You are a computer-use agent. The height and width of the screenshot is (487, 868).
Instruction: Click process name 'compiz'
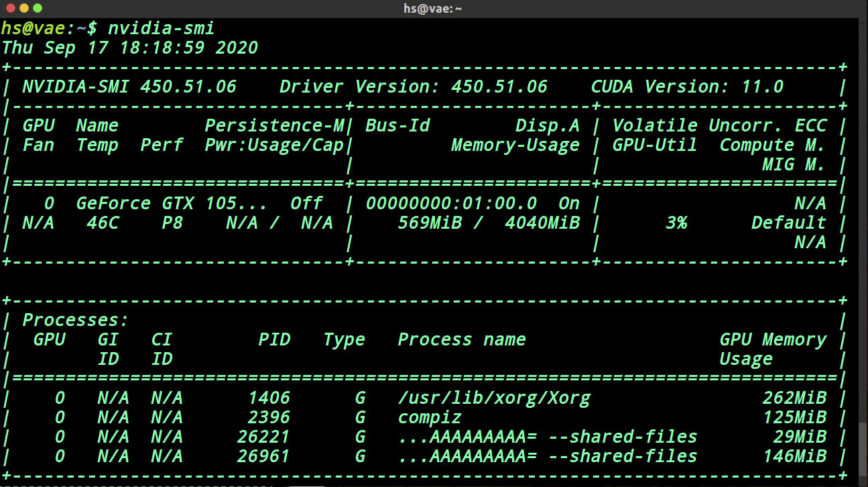430,417
